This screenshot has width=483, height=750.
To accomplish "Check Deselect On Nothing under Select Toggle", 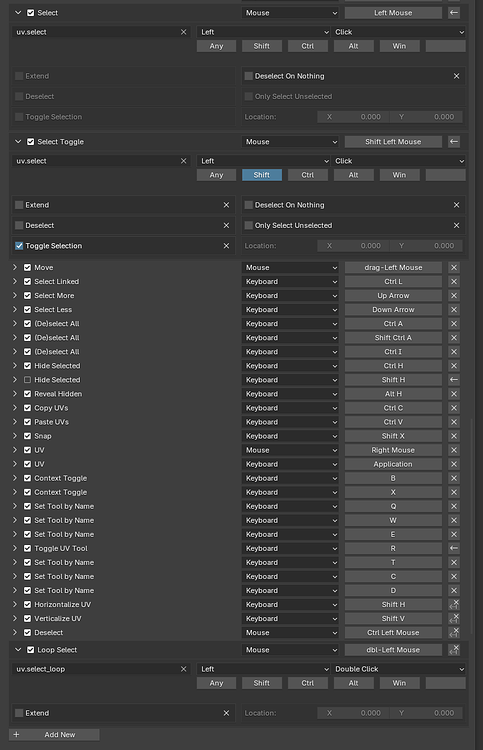I will (x=249, y=205).
